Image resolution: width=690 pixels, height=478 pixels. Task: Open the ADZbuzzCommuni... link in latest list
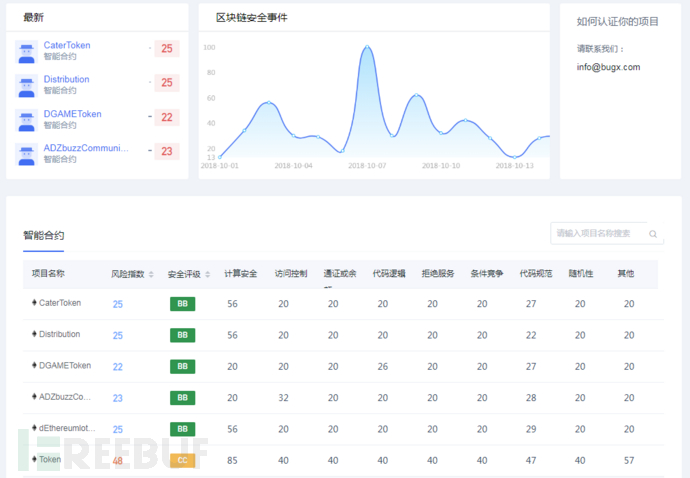[x=86, y=148]
